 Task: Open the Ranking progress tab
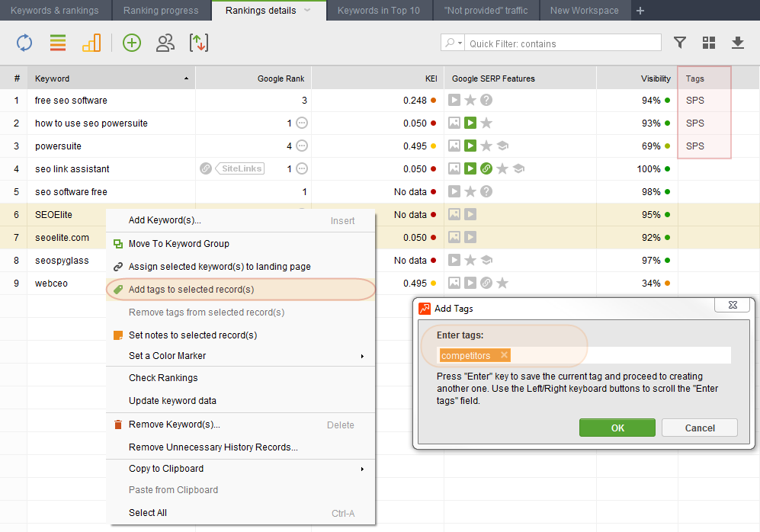(161, 10)
